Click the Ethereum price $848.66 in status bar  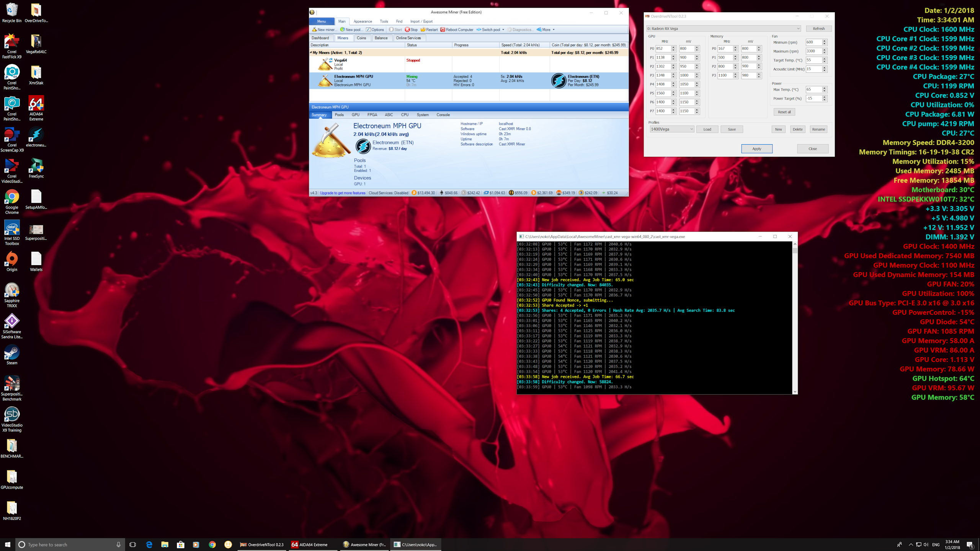[448, 193]
